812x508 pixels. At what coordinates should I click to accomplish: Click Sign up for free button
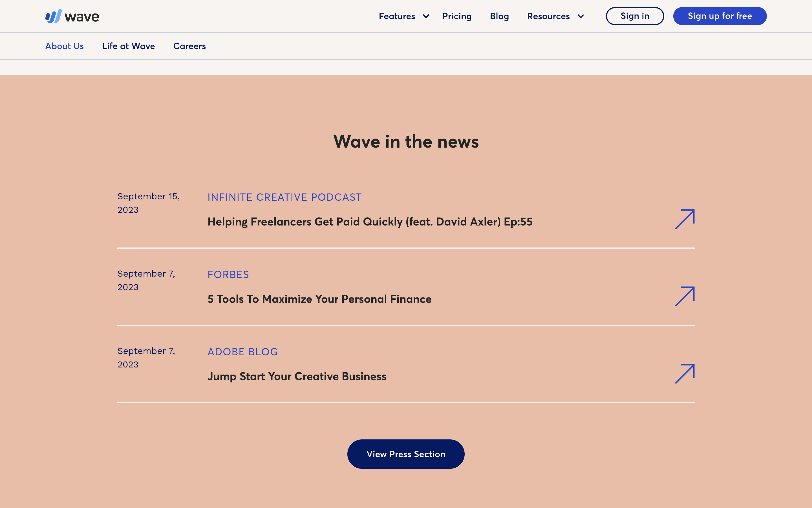pyautogui.click(x=720, y=16)
